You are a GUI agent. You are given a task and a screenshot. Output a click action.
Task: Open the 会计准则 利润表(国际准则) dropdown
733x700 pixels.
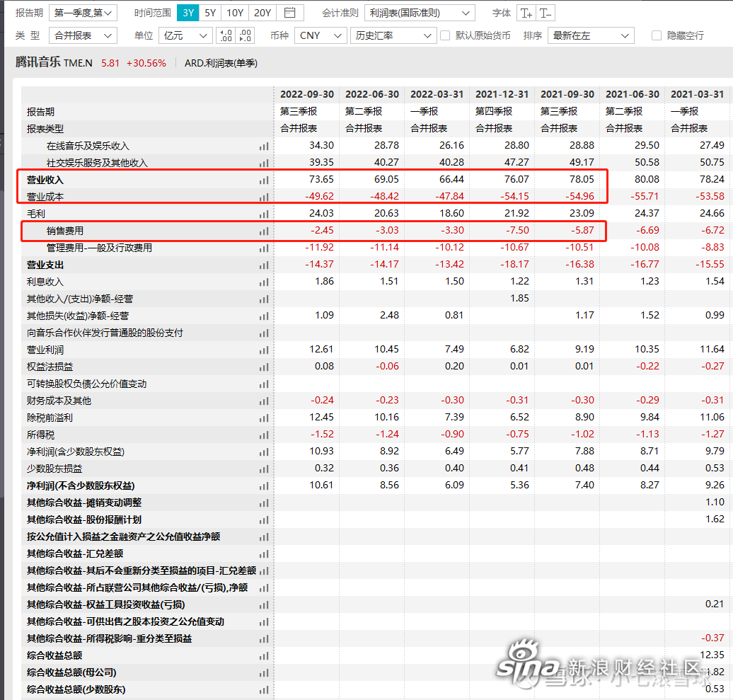[x=420, y=13]
